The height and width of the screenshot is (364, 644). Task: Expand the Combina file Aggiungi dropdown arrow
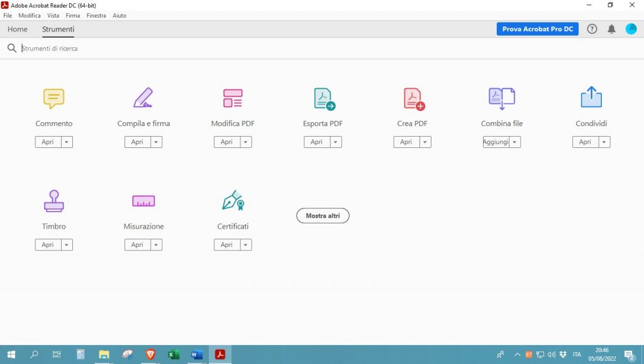515,142
